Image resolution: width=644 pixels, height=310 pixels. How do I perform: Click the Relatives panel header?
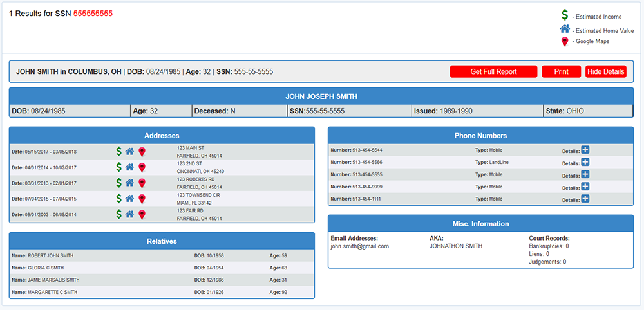pos(162,241)
